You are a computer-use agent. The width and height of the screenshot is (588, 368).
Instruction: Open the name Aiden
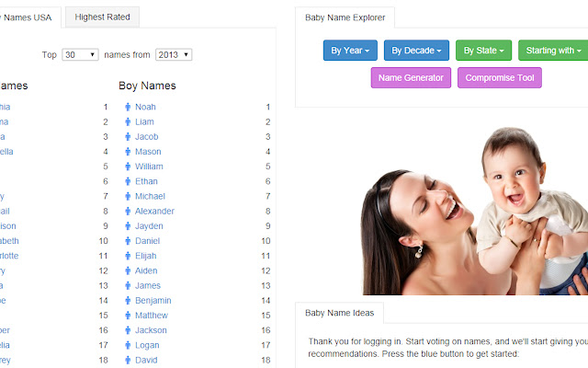tap(146, 270)
